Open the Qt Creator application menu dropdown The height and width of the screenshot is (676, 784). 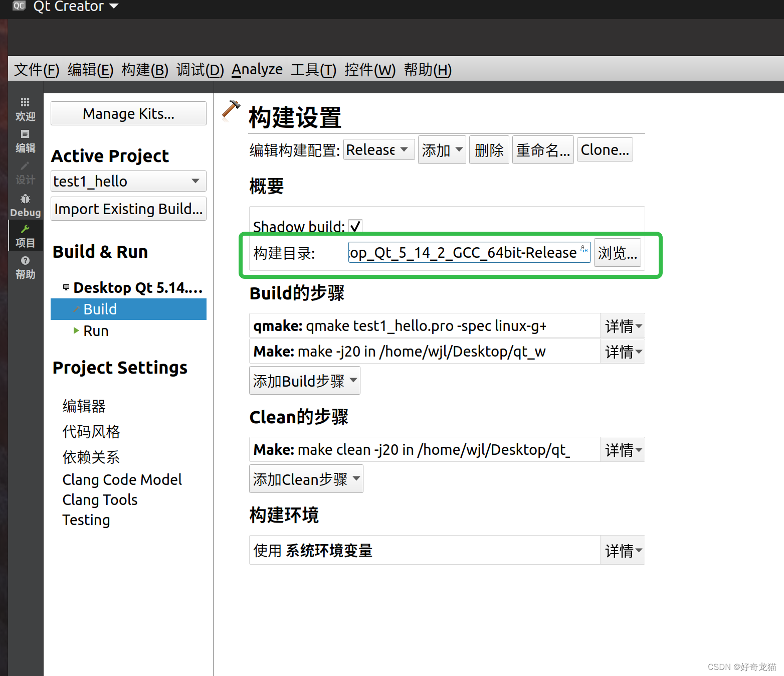coord(76,6)
